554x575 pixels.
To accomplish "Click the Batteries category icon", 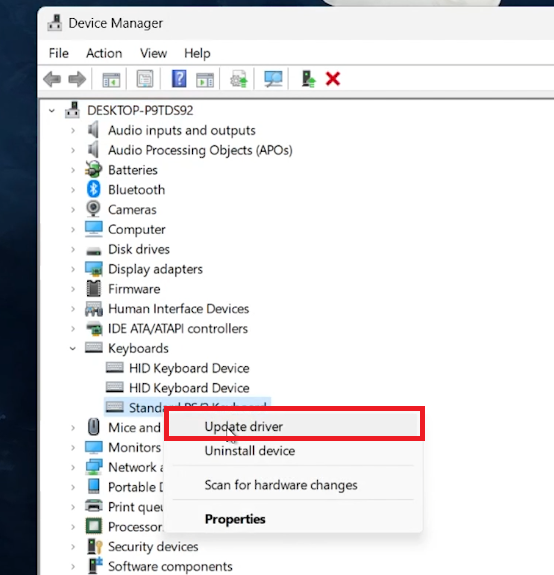I will click(x=93, y=169).
